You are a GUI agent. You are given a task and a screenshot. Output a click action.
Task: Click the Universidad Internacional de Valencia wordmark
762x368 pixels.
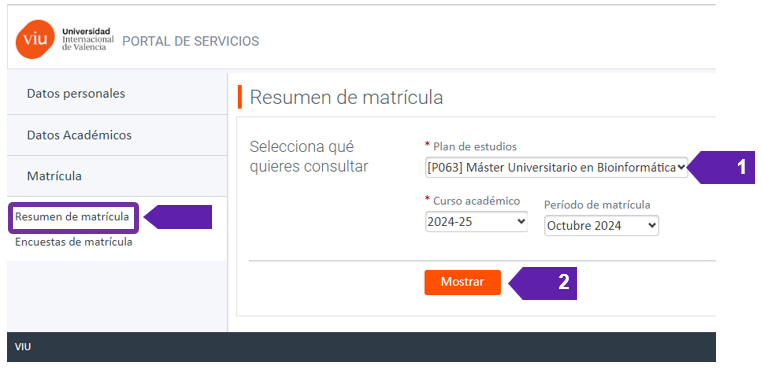point(88,39)
